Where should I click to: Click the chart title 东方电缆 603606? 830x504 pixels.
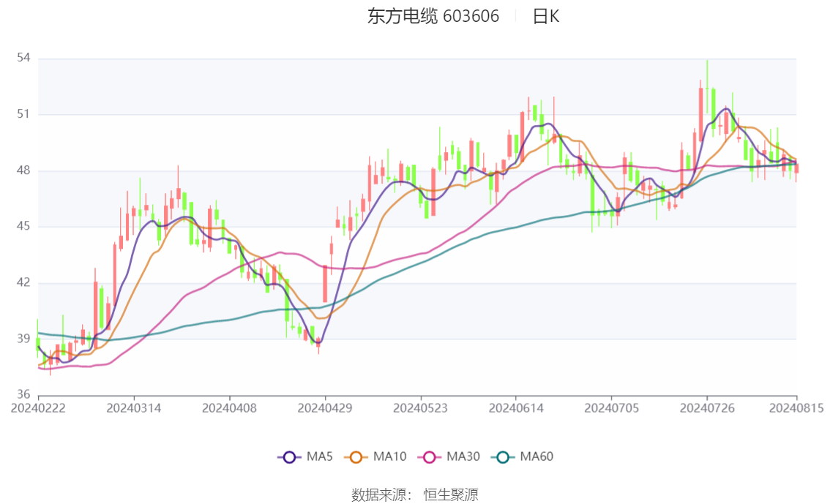433,16
